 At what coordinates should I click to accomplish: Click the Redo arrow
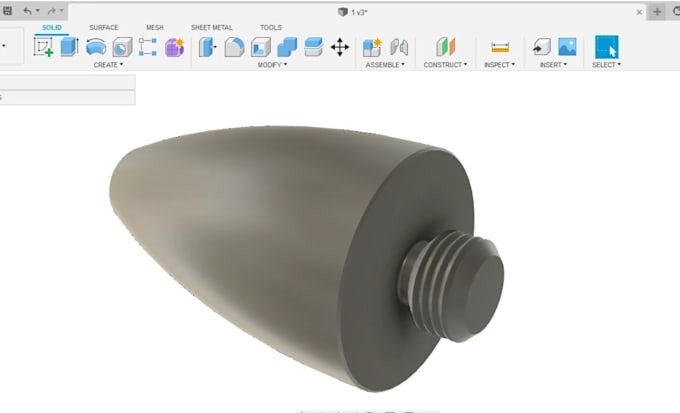click(52, 11)
